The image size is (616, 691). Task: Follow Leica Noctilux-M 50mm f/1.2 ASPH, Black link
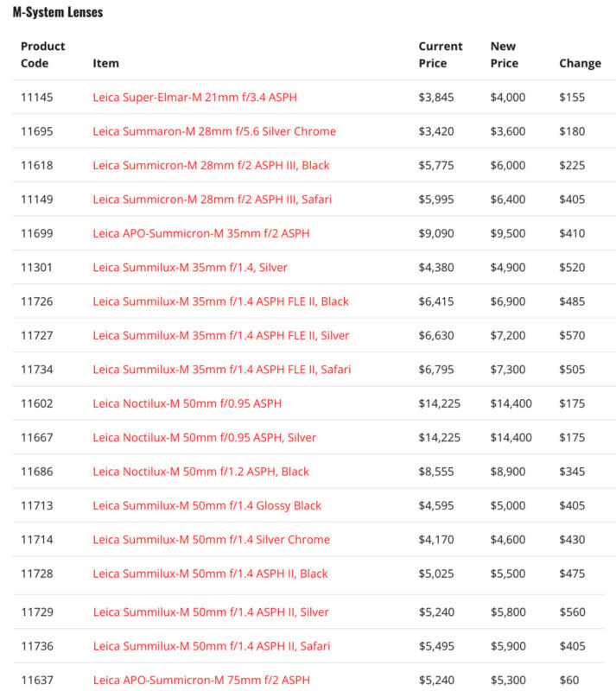(x=200, y=472)
